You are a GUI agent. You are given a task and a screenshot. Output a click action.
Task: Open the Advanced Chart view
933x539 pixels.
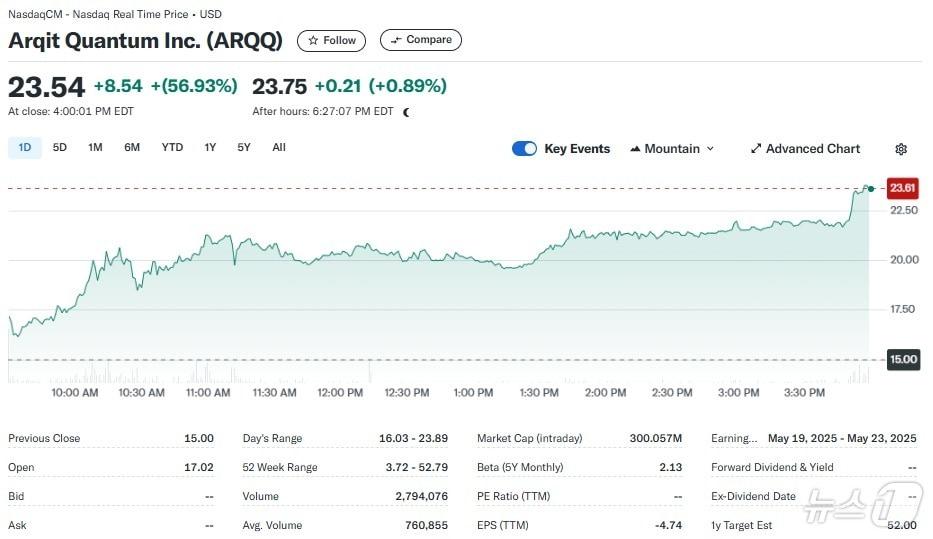805,149
